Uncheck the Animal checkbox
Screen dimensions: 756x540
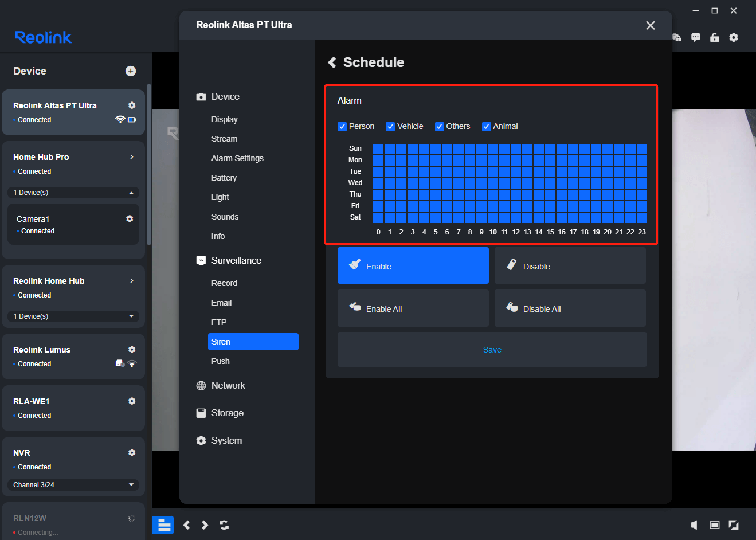[x=487, y=127]
